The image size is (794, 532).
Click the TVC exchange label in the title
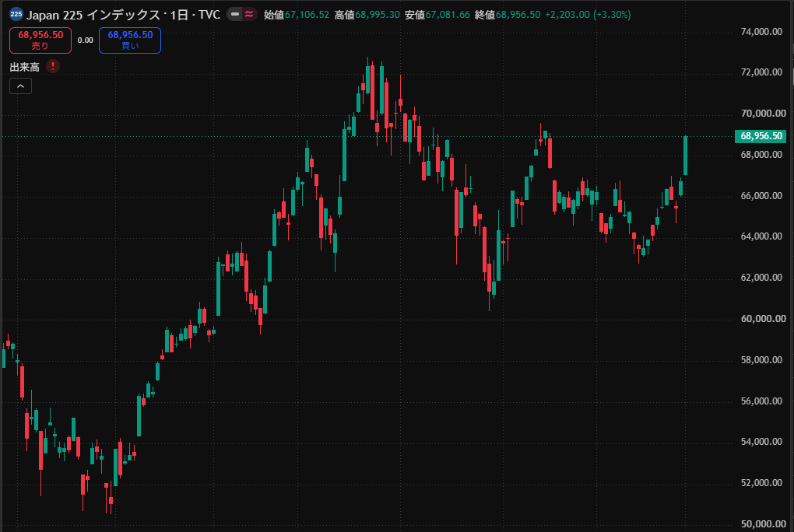coord(209,15)
